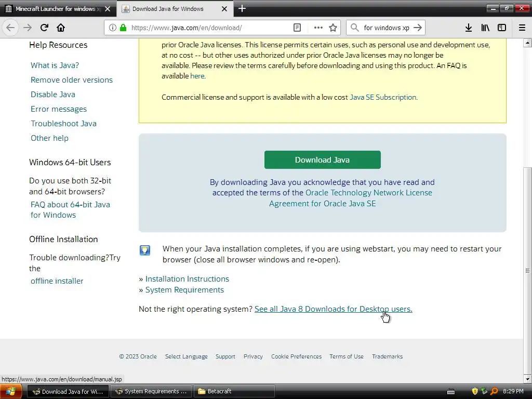This screenshot has width=532, height=399.
Task: Open the Windows Start button
Action: pos(11,392)
